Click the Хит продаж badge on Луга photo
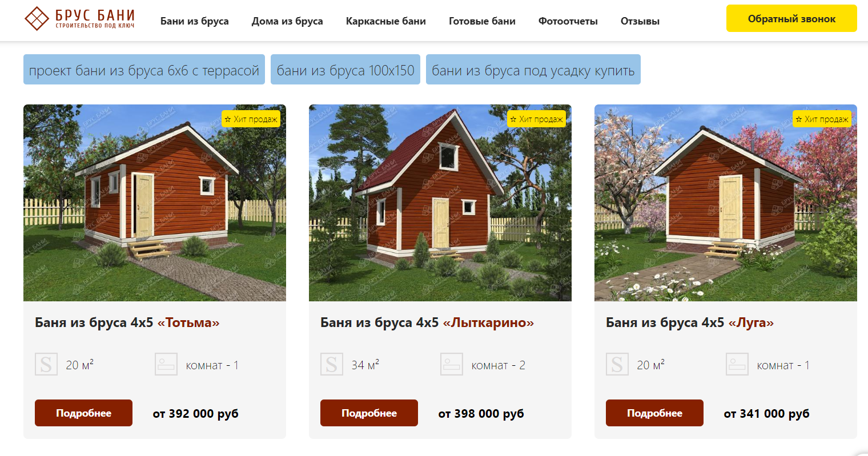The width and height of the screenshot is (868, 456). pos(822,119)
